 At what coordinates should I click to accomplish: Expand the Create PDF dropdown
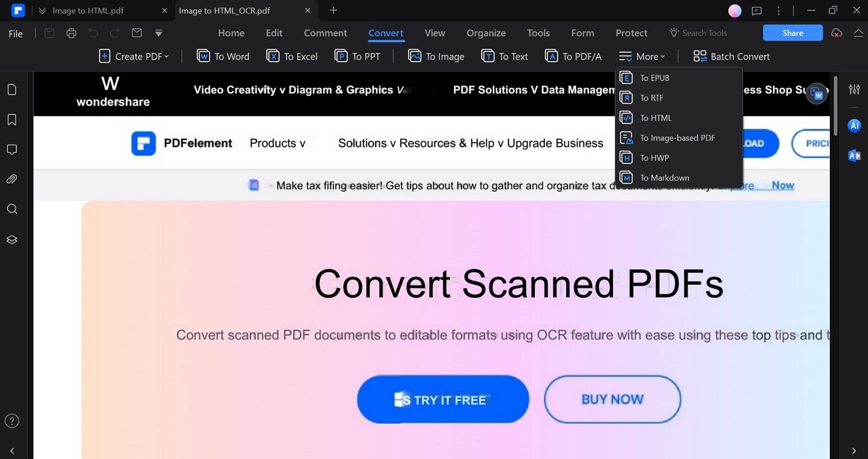tap(134, 57)
